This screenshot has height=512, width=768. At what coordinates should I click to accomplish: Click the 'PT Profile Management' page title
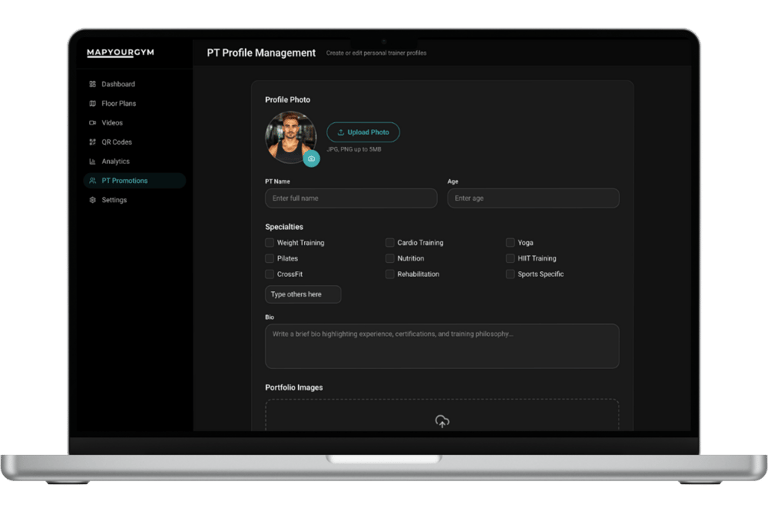(261, 53)
